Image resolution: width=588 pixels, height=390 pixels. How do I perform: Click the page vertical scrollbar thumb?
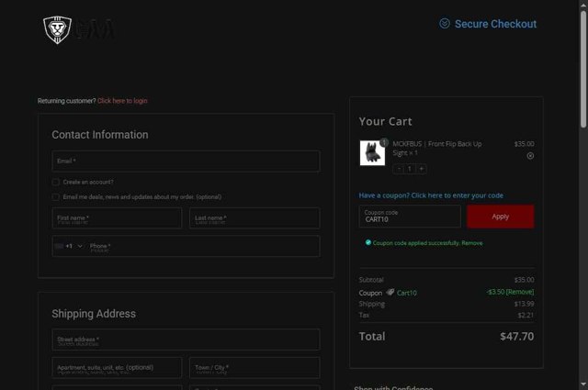click(x=583, y=70)
